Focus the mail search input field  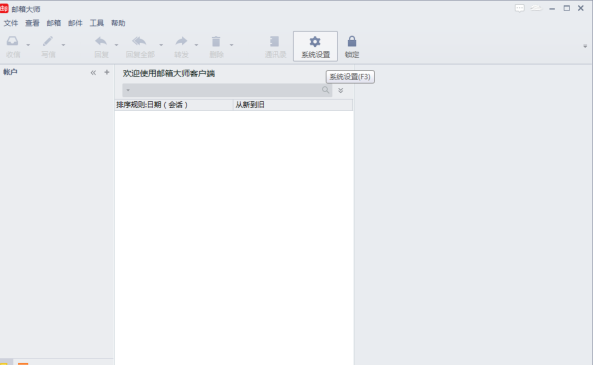coord(226,90)
